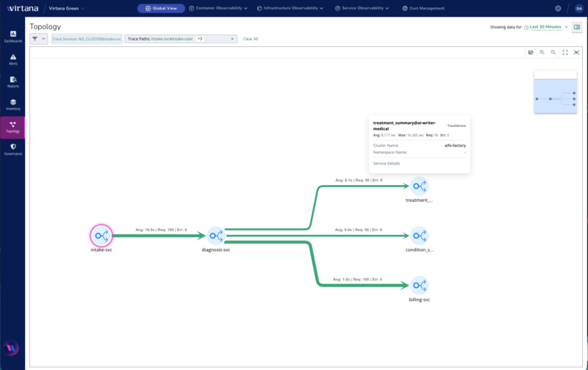588x370 pixels.
Task: Go to Reports in sidebar
Action: point(12,82)
